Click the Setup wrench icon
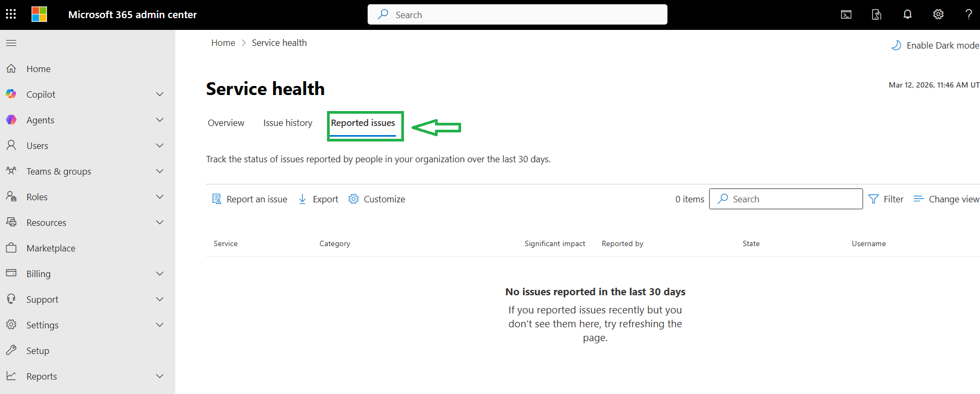The width and height of the screenshot is (980, 394). pyautogui.click(x=11, y=350)
